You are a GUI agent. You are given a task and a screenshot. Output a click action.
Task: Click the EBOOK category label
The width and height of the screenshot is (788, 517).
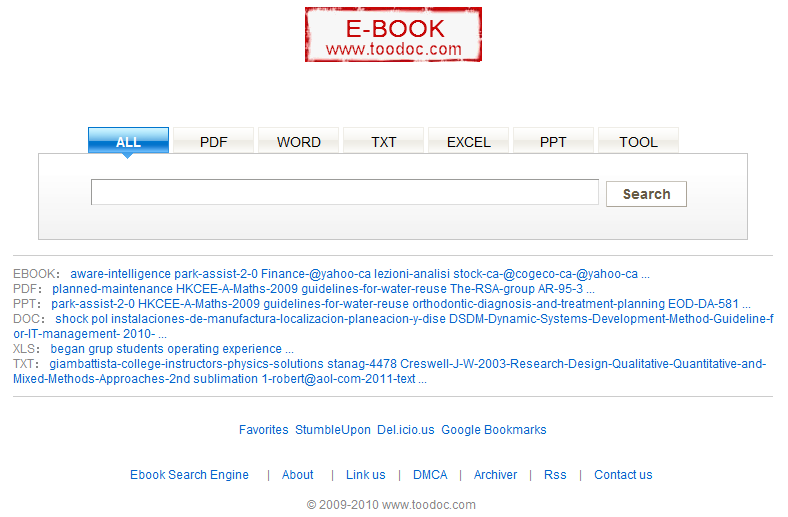[34, 274]
